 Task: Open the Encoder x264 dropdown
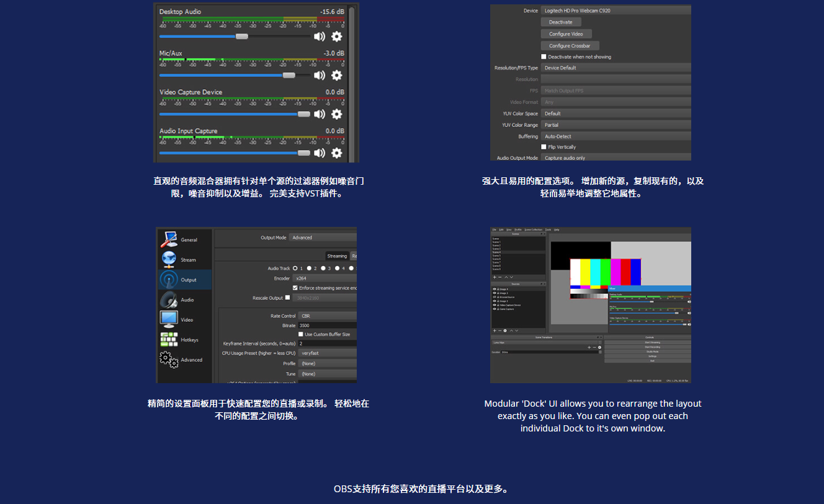pyautogui.click(x=325, y=278)
